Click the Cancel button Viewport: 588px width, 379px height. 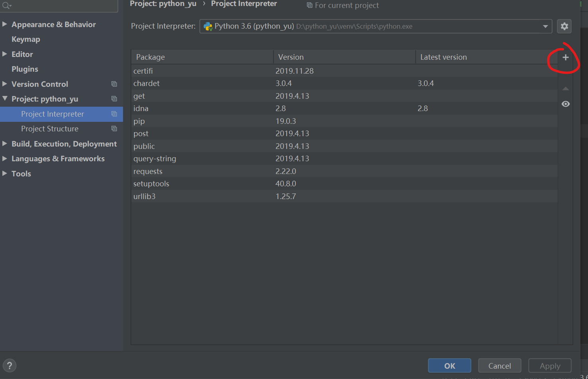500,365
